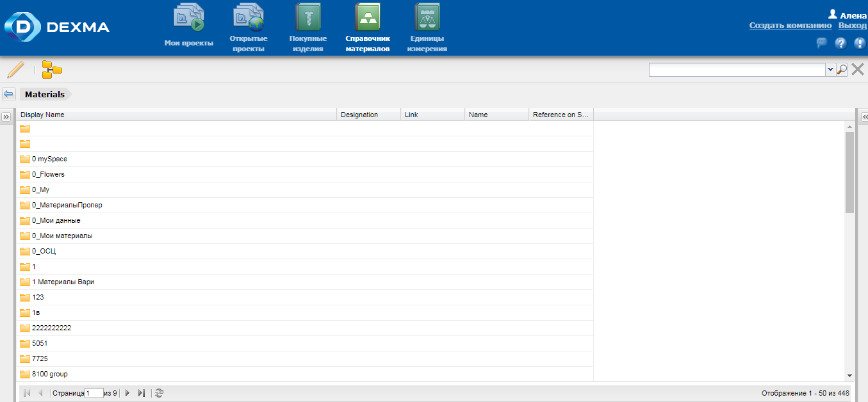Click the refresh list icon
Screen dimensions: 868x402
pyautogui.click(x=159, y=393)
